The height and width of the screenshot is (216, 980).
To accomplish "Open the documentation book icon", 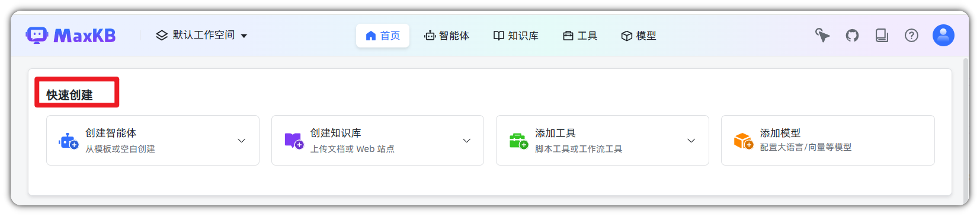I will click(882, 36).
